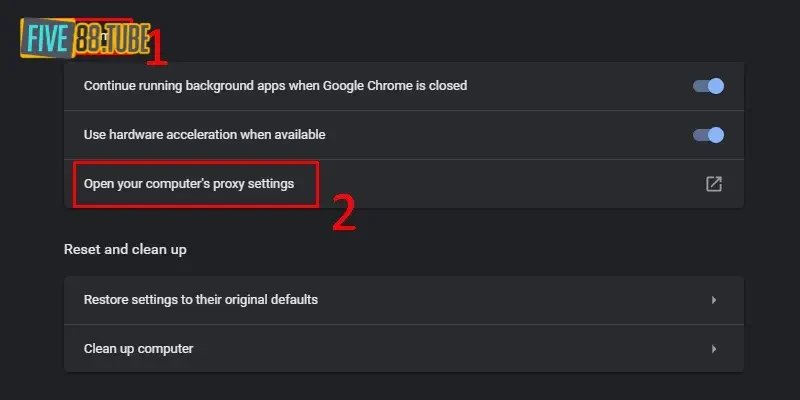The width and height of the screenshot is (800, 400).
Task: Click the Reset and clean up heading
Action: coord(125,249)
